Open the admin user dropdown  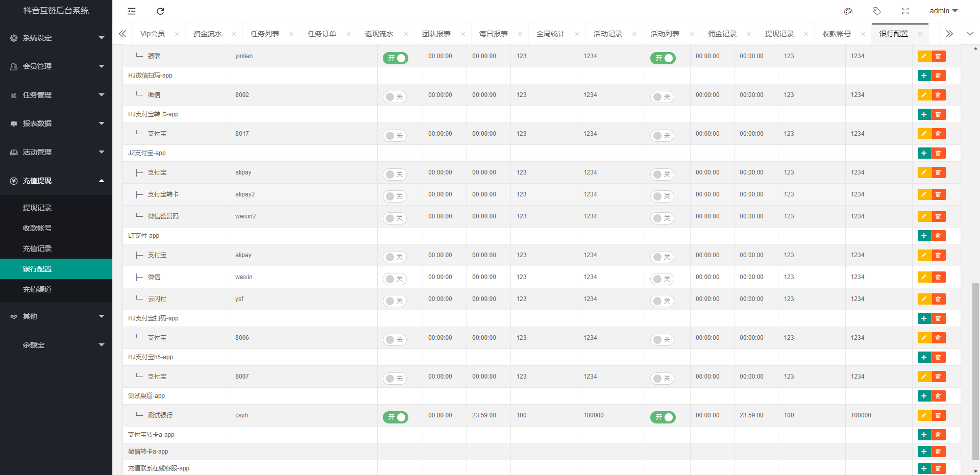point(944,11)
